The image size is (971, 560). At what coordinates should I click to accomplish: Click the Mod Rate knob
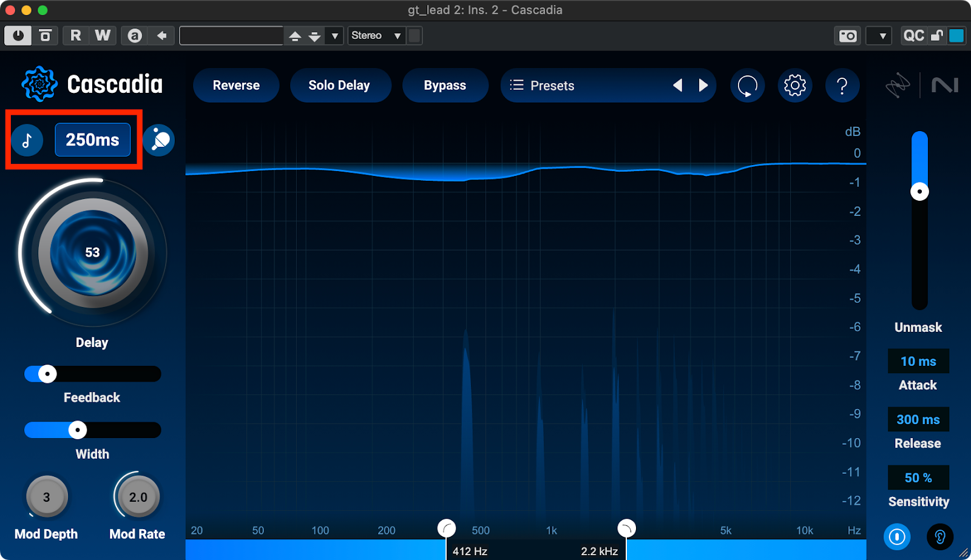tap(138, 497)
